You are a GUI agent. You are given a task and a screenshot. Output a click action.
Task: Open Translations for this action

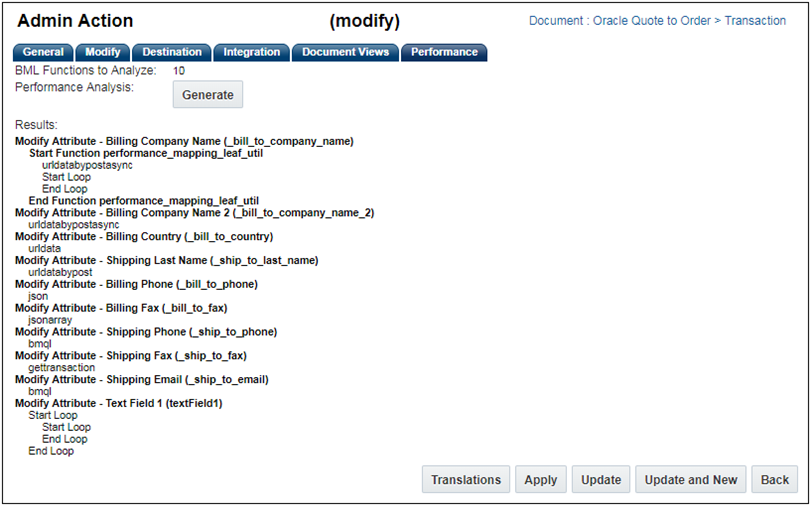[x=466, y=480]
